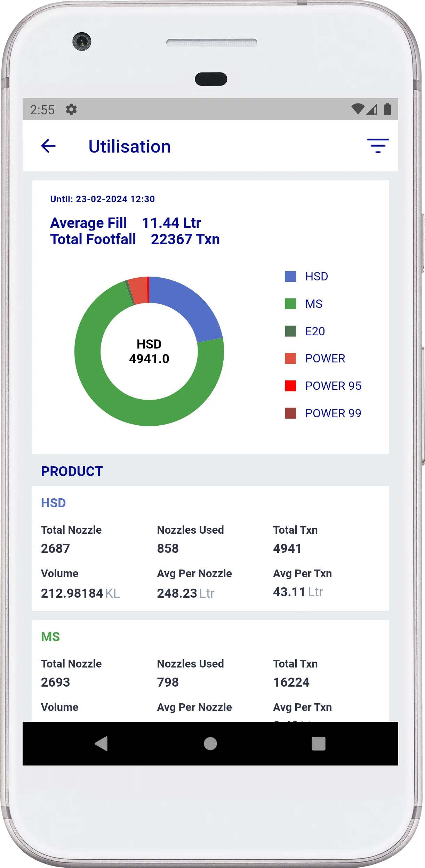Tap the POWER 95 legend label
The width and height of the screenshot is (425, 868).
click(333, 386)
